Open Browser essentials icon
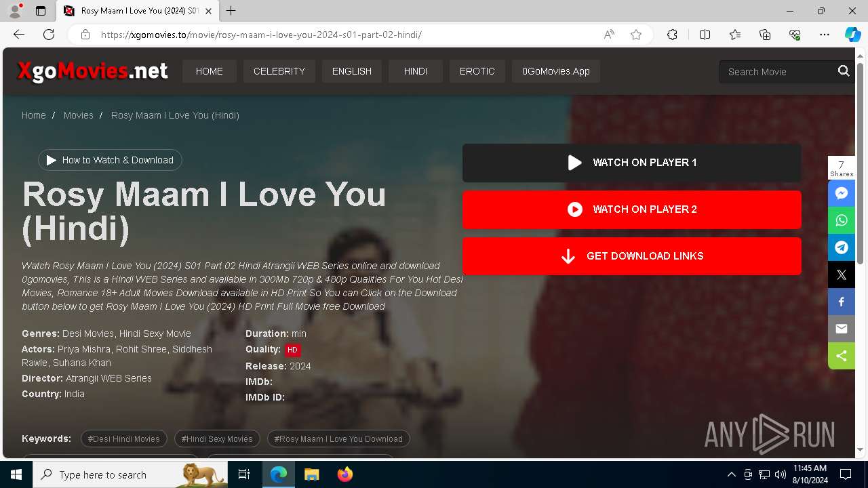 pos(795,35)
